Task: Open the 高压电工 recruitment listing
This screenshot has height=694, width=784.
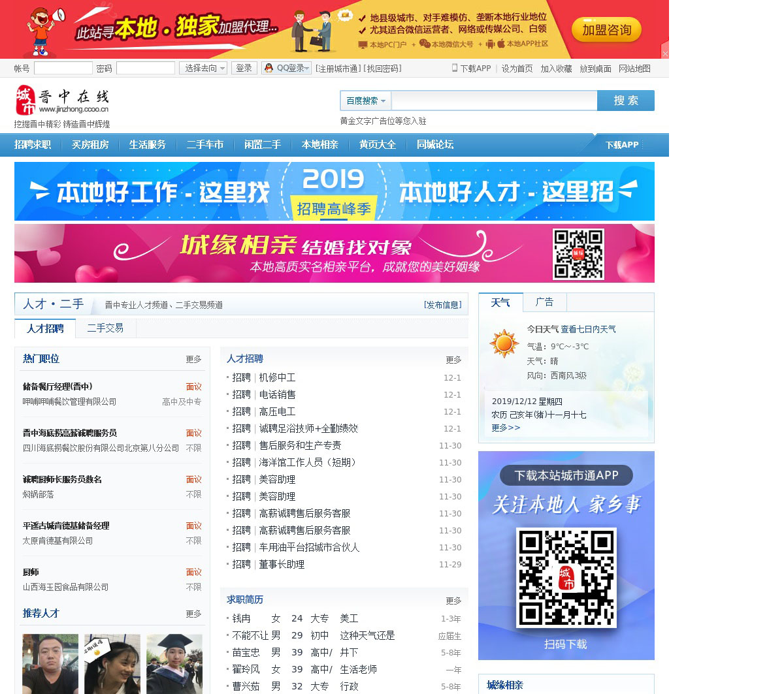Action: [x=277, y=411]
